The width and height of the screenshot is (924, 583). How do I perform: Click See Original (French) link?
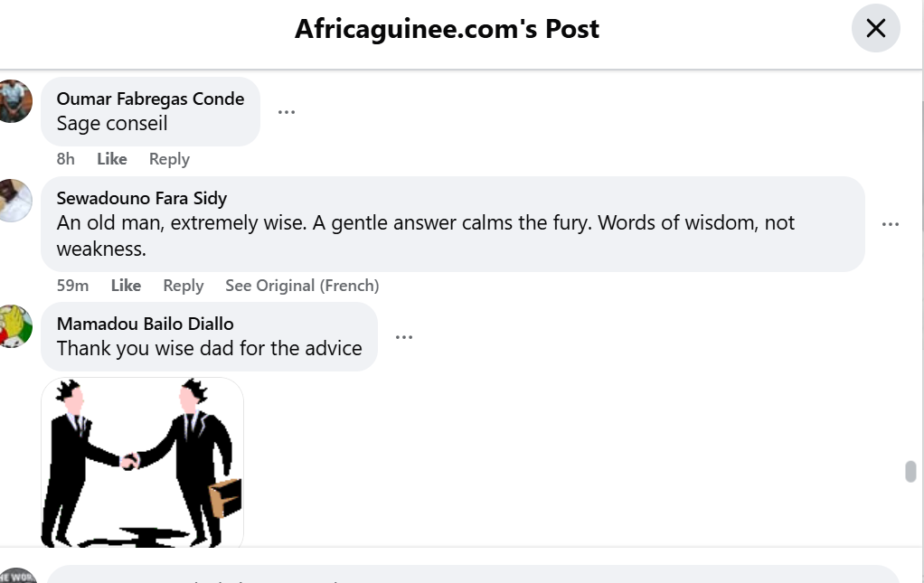coord(302,286)
